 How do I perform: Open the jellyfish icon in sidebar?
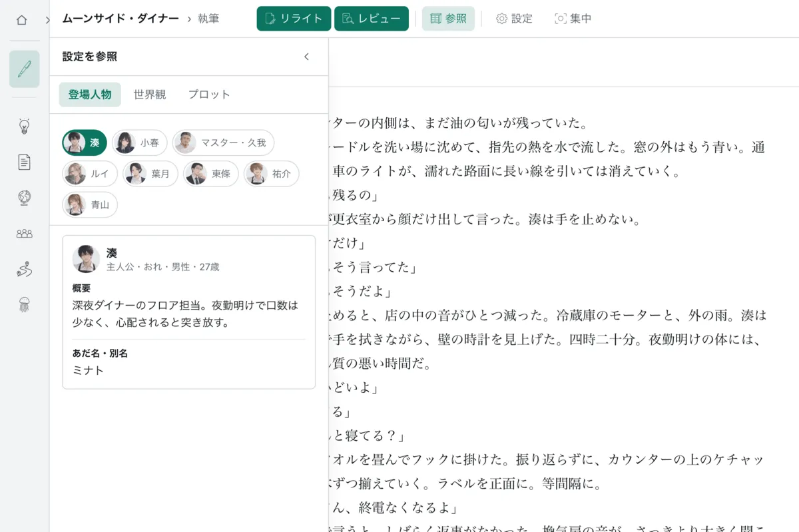[25, 305]
